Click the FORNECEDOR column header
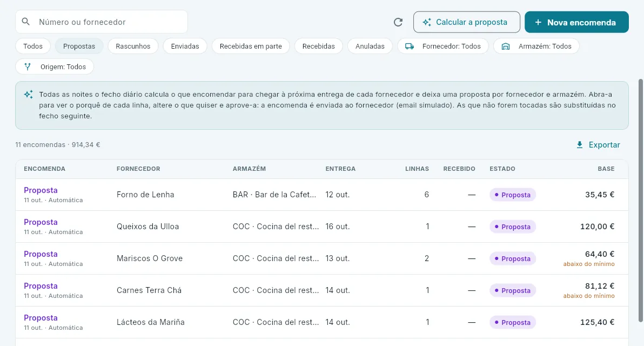The width and height of the screenshot is (644, 346). 138,169
